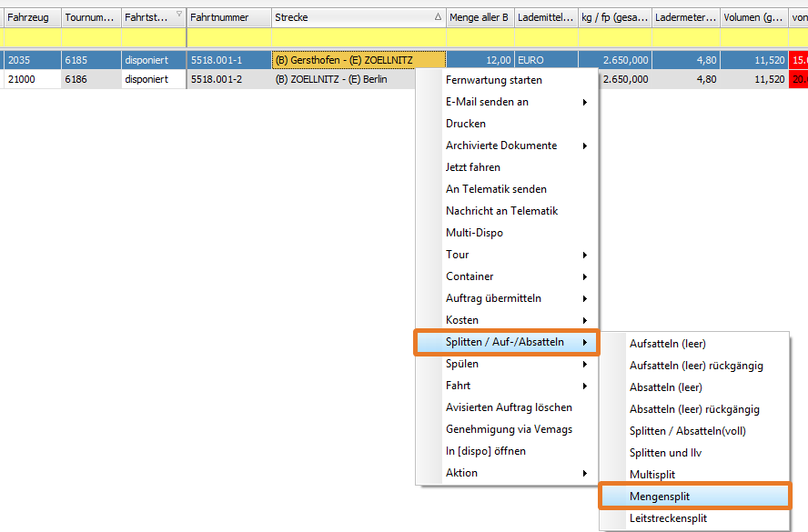Viewport: 808px width, 532px height.
Task: Click the red cell in the second row
Action: point(799,79)
